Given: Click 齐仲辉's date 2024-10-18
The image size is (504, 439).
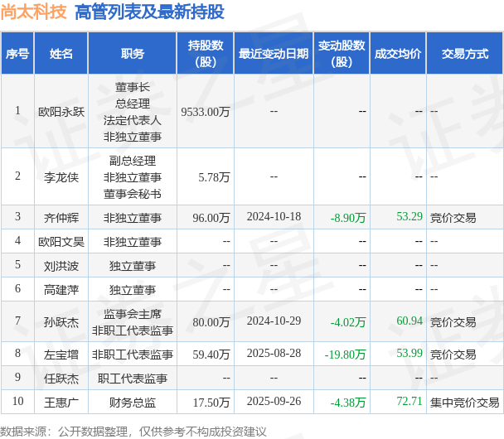Looking at the screenshot, I should pos(274,217).
